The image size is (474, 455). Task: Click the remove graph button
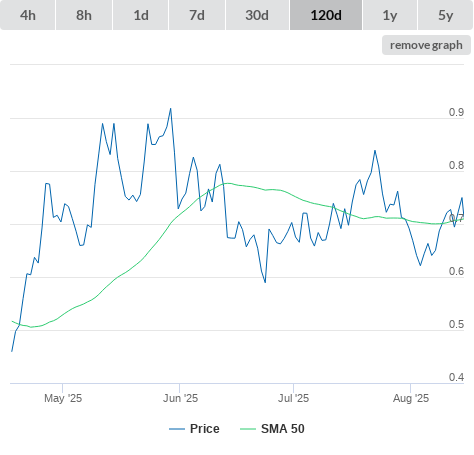tap(426, 45)
